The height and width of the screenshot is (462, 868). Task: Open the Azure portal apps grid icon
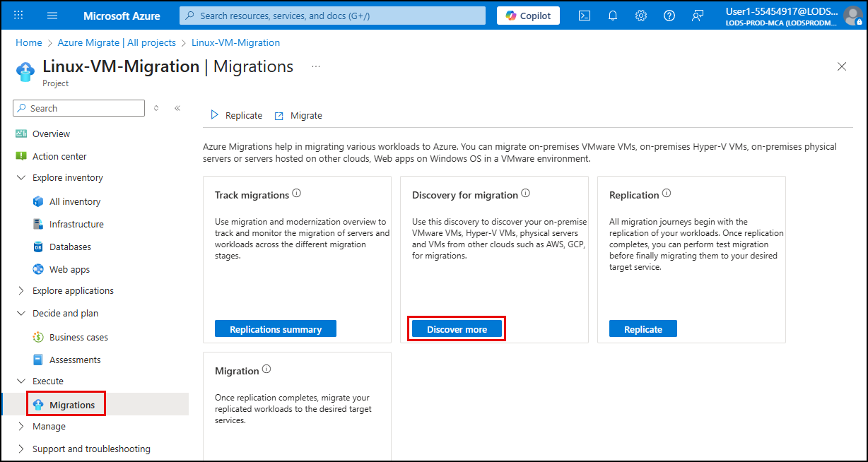tap(18, 16)
